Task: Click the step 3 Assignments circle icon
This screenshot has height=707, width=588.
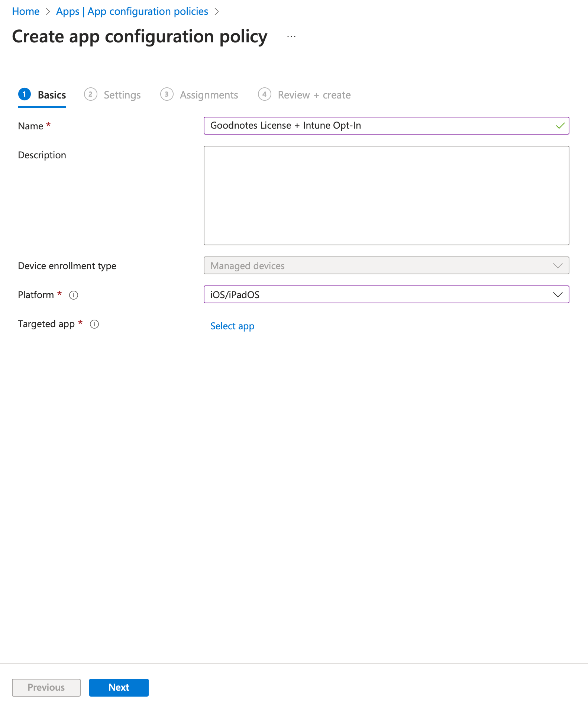Action: pyautogui.click(x=167, y=94)
